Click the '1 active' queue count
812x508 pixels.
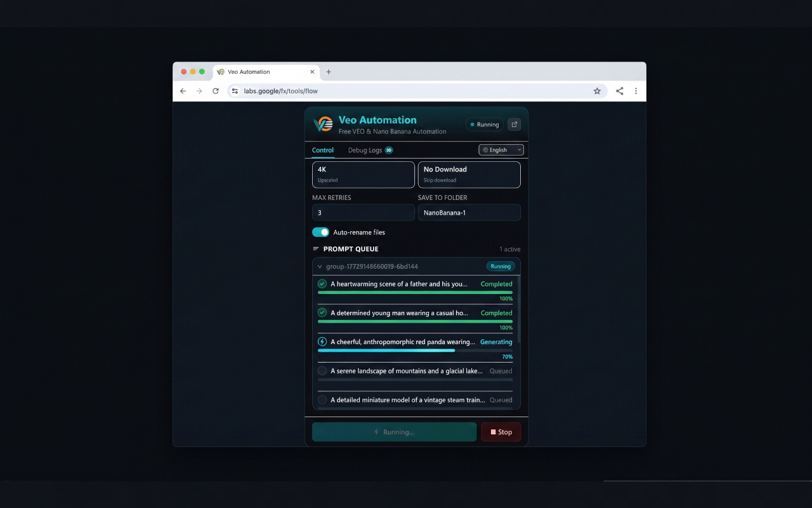click(x=510, y=249)
